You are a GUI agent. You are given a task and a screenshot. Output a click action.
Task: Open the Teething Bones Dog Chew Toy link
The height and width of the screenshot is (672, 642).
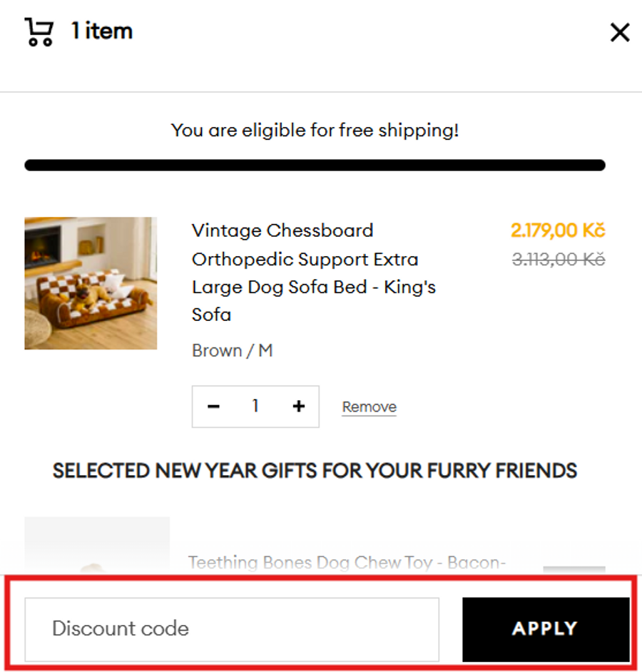click(x=347, y=563)
